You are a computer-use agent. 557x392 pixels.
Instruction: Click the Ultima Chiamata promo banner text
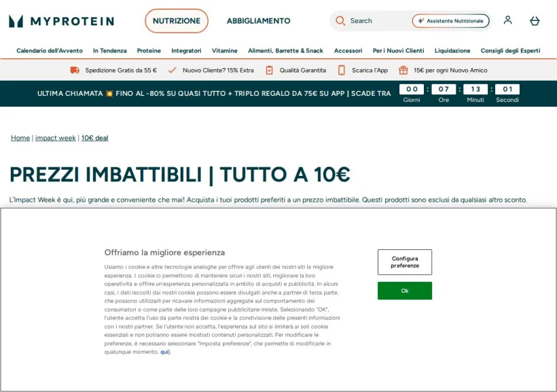[x=214, y=94]
